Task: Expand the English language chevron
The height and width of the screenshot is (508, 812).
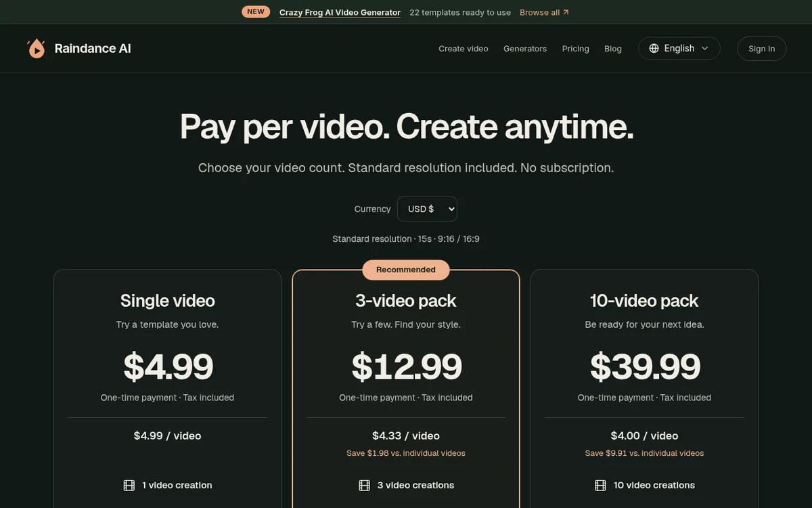Action: click(x=704, y=48)
